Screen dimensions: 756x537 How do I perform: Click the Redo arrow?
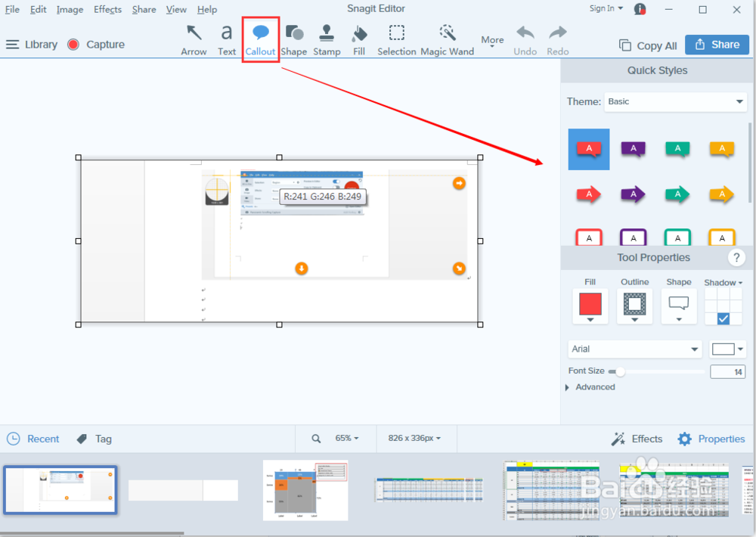(x=558, y=40)
